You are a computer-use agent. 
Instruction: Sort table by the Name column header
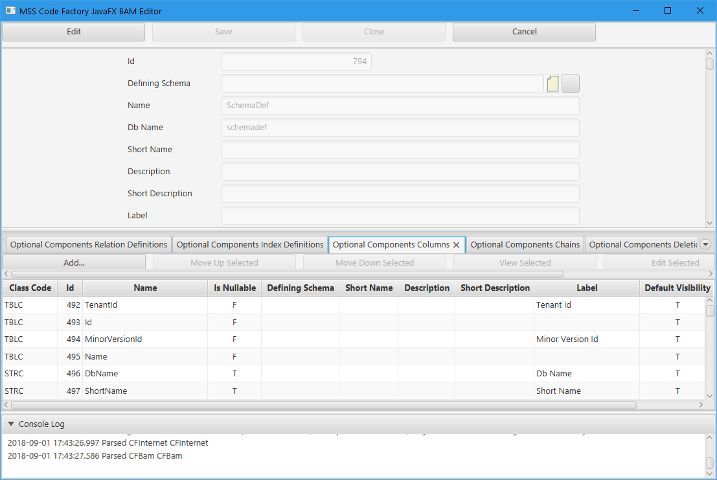pyautogui.click(x=145, y=288)
